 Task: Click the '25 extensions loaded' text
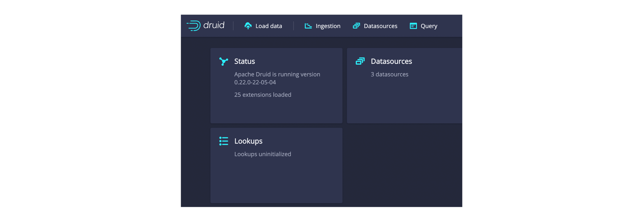263,95
